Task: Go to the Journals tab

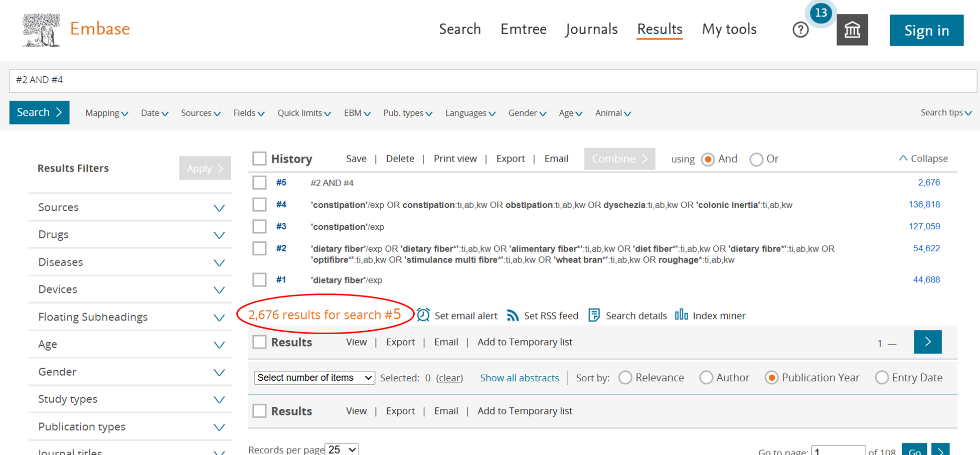Action: click(591, 29)
